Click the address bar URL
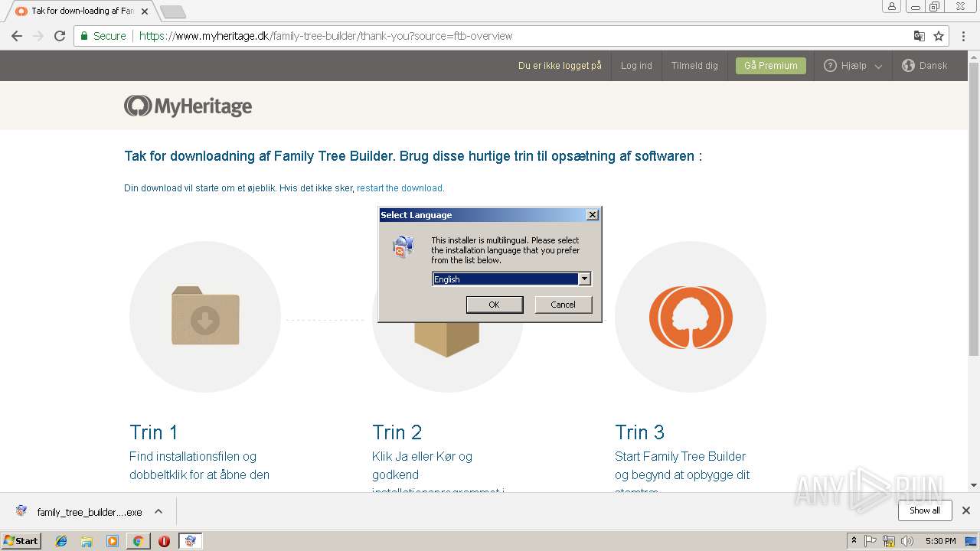The height and width of the screenshot is (551, 980). click(326, 36)
